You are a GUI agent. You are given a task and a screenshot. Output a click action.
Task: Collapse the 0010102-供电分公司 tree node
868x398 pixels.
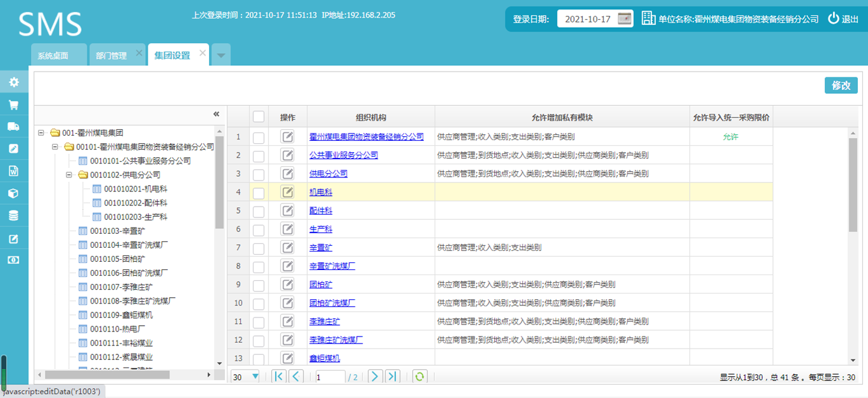click(x=69, y=175)
